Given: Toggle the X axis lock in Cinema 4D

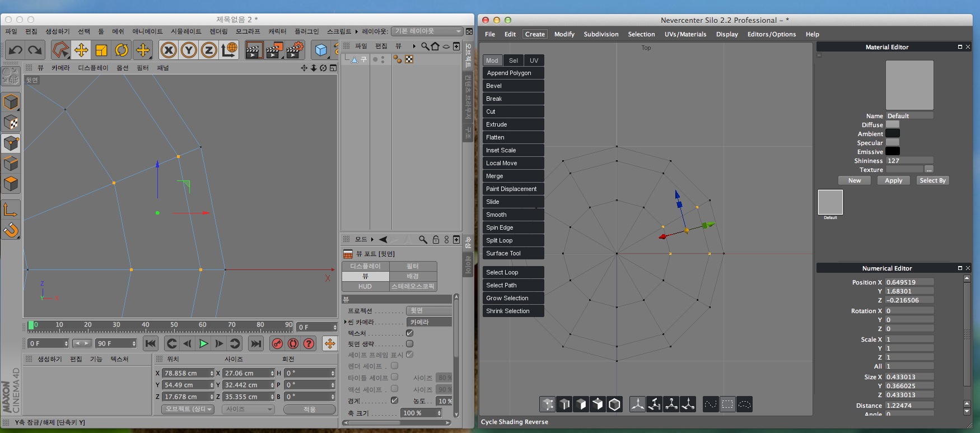Looking at the screenshot, I should click(169, 50).
